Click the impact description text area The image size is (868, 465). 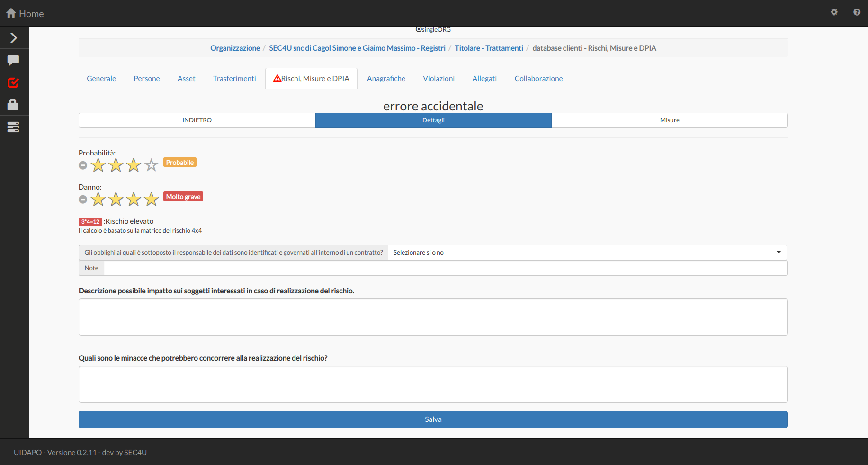(x=433, y=317)
